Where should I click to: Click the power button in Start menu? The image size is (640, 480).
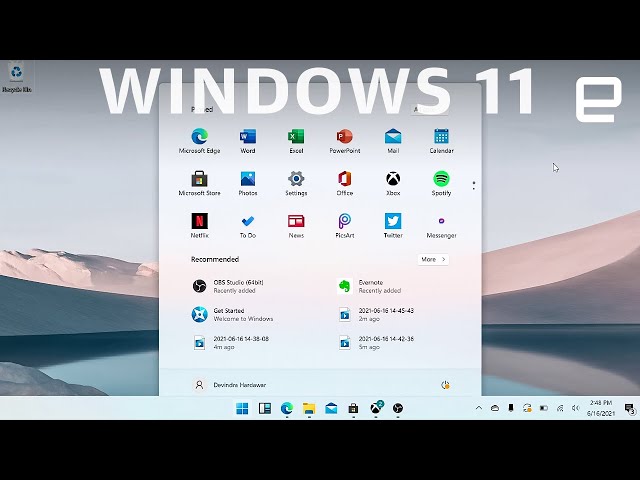(445, 384)
